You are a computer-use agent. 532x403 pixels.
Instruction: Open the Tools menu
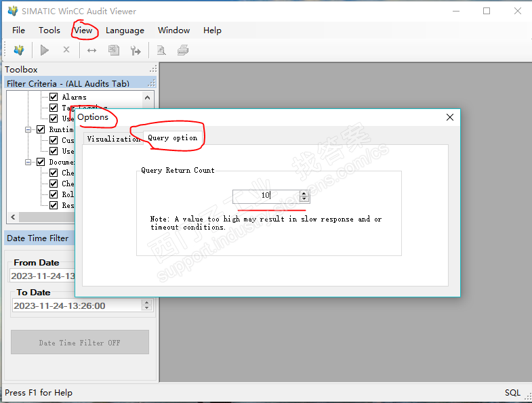pyautogui.click(x=49, y=30)
